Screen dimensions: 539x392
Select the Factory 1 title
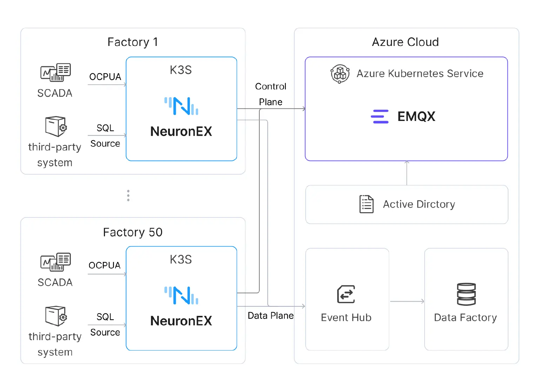click(x=133, y=42)
